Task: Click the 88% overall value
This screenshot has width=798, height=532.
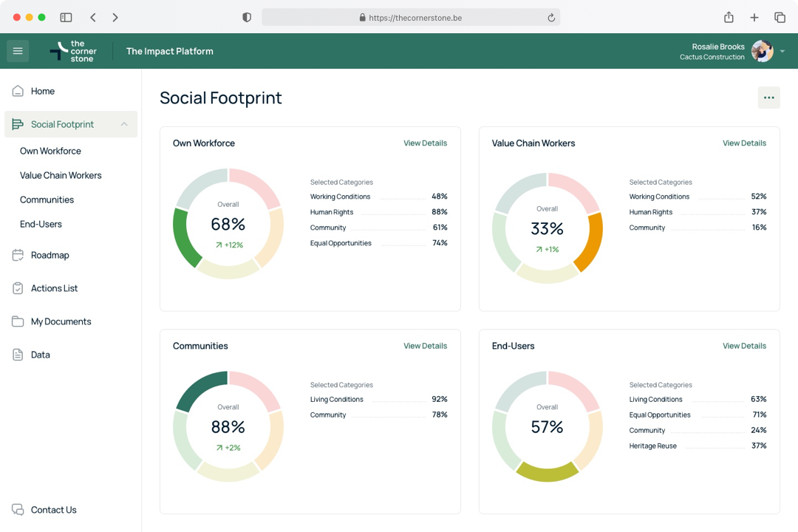Action: click(x=228, y=426)
